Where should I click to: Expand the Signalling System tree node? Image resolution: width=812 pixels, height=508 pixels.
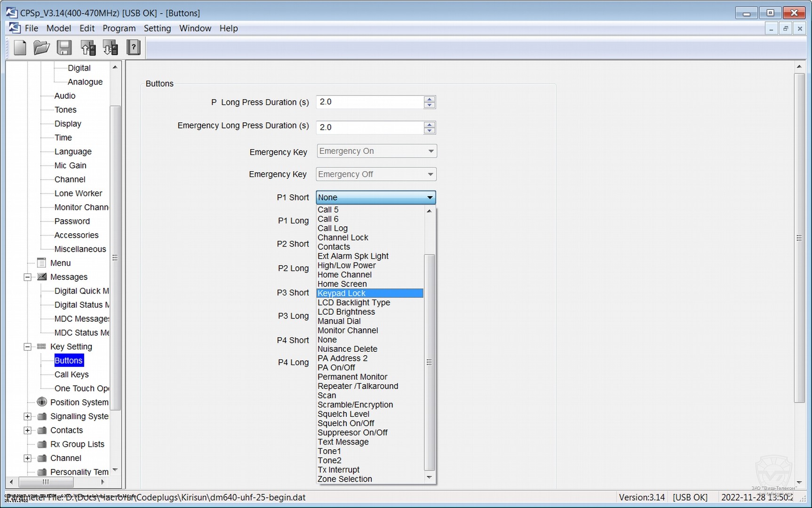28,416
